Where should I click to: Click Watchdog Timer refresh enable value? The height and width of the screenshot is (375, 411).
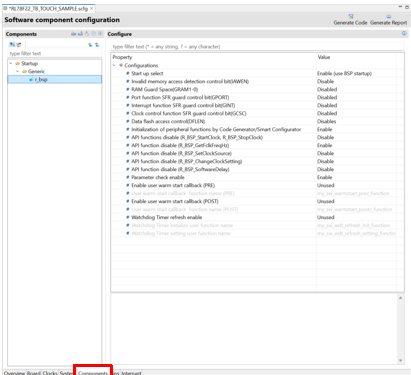[x=356, y=217]
